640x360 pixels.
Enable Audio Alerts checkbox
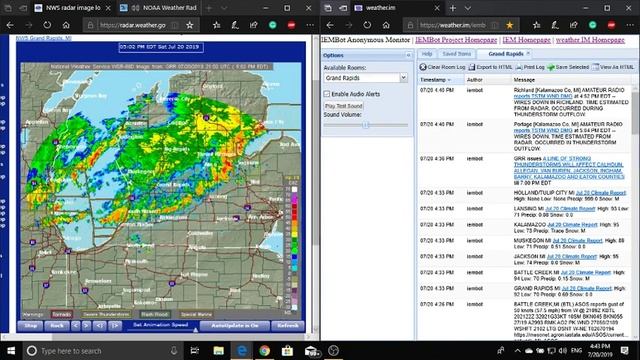tap(327, 94)
